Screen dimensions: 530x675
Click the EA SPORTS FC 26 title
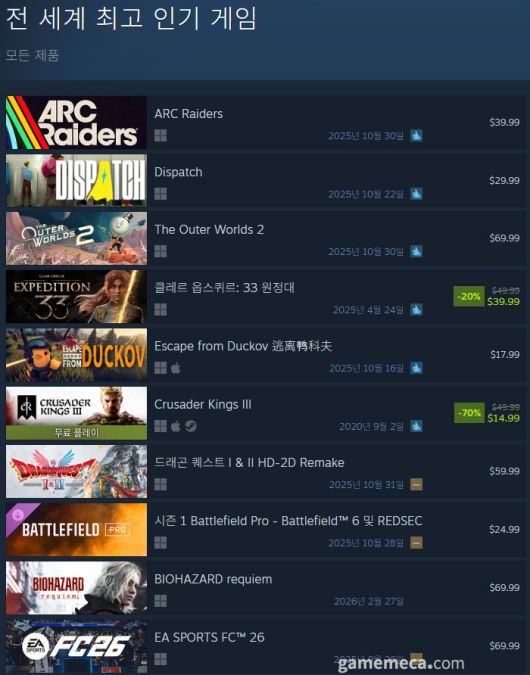click(209, 637)
